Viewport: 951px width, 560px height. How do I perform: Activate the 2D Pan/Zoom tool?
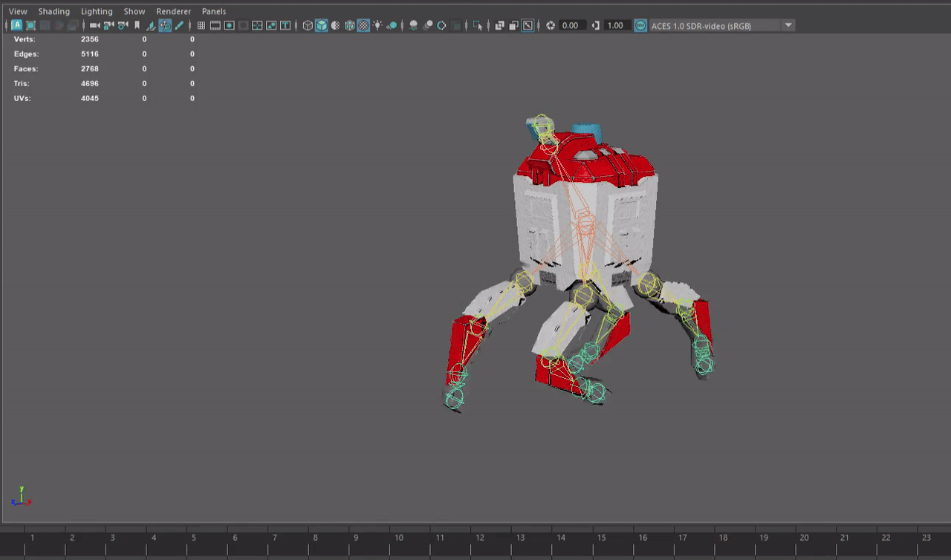(165, 25)
